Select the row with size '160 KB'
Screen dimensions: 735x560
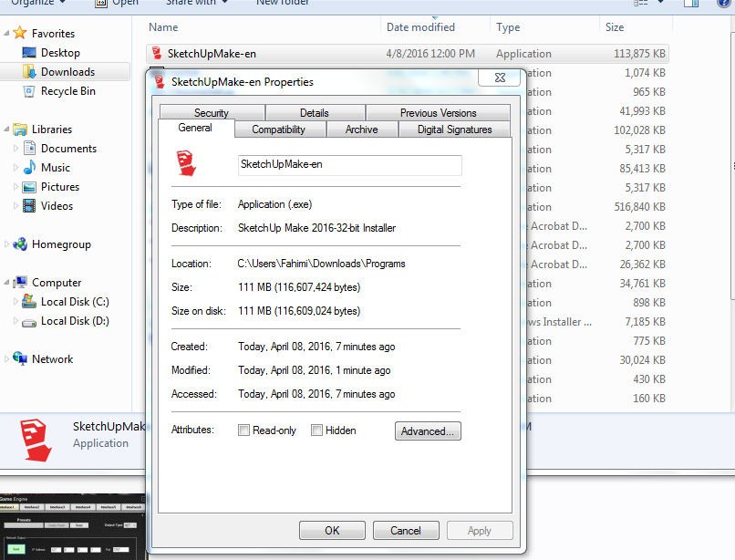(595, 399)
